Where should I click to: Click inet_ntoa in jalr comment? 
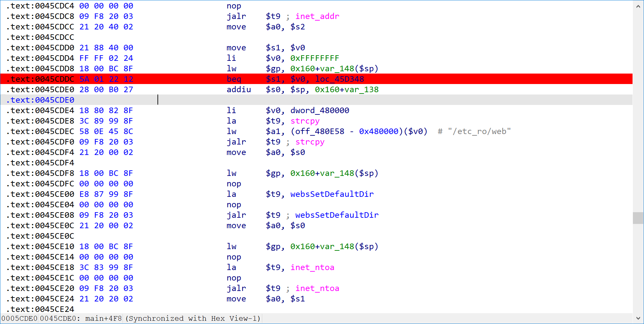coord(317,288)
